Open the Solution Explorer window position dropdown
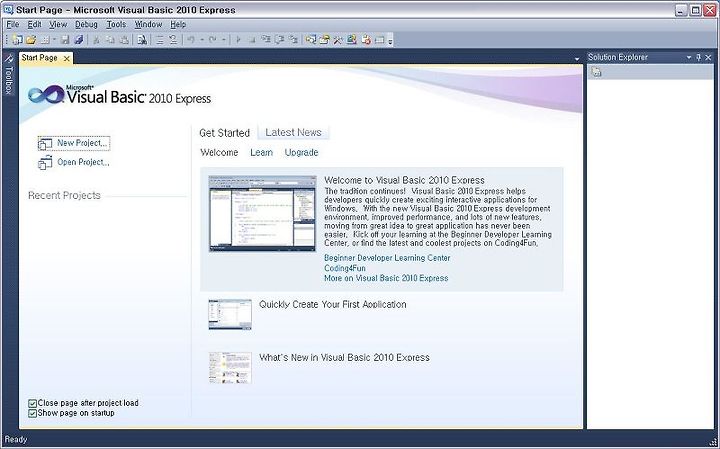 [x=689, y=57]
